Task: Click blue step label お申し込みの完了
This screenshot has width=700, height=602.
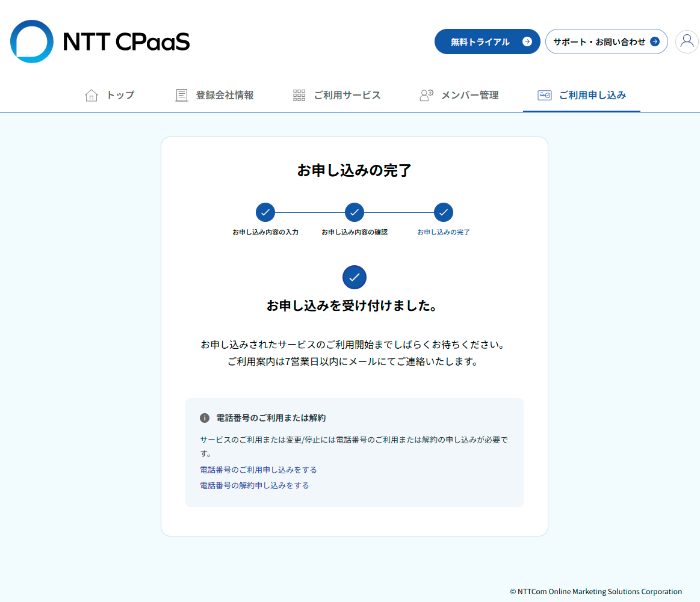Action: click(444, 232)
